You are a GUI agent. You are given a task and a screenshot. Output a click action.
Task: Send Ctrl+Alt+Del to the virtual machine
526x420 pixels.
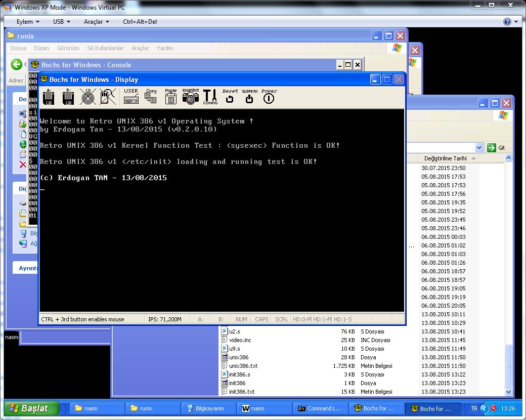(140, 21)
